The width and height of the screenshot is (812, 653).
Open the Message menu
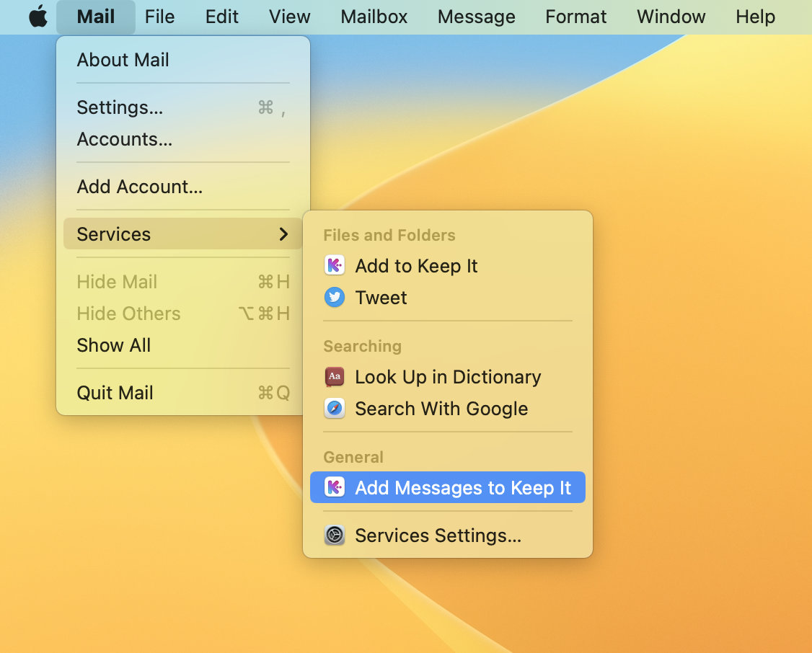477,17
